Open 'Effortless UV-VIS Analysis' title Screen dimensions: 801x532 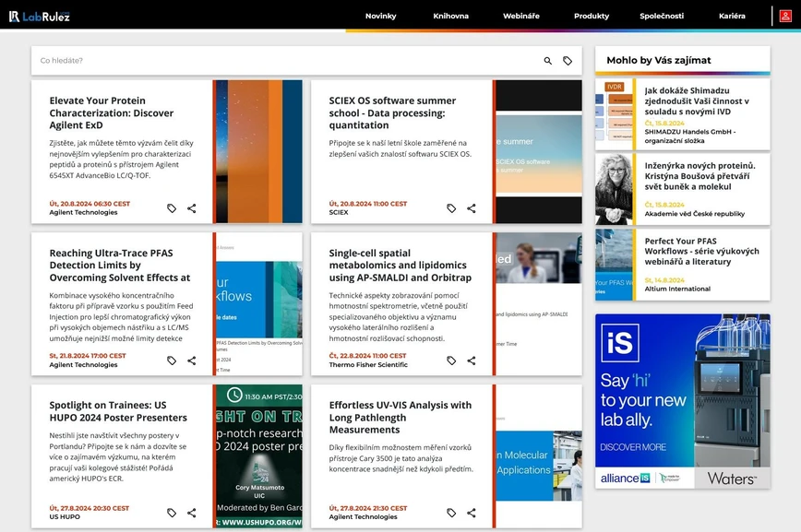(400, 417)
